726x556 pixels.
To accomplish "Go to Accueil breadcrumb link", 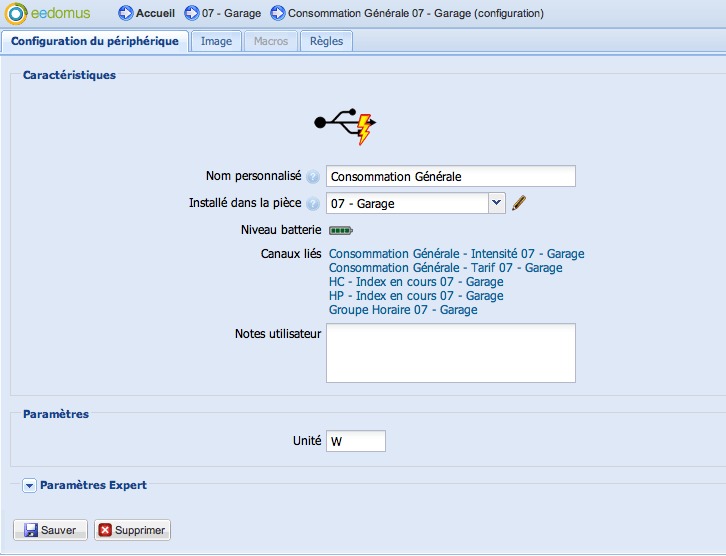I will [155, 13].
